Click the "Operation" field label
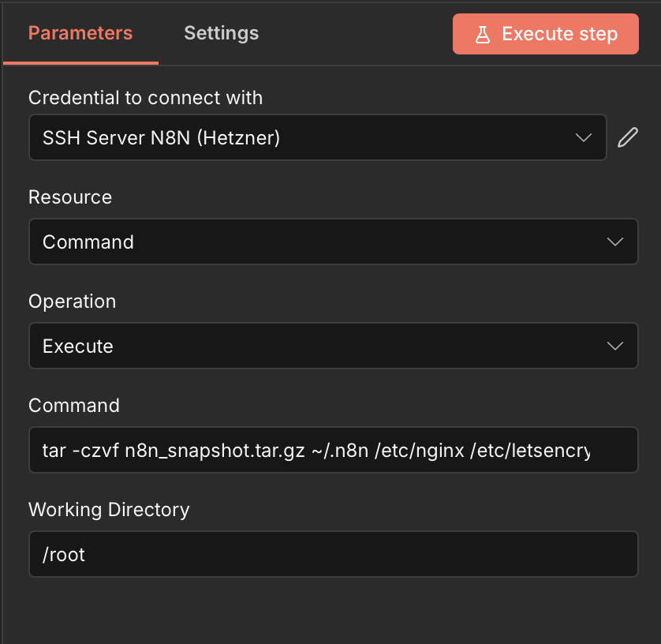 tap(72, 301)
